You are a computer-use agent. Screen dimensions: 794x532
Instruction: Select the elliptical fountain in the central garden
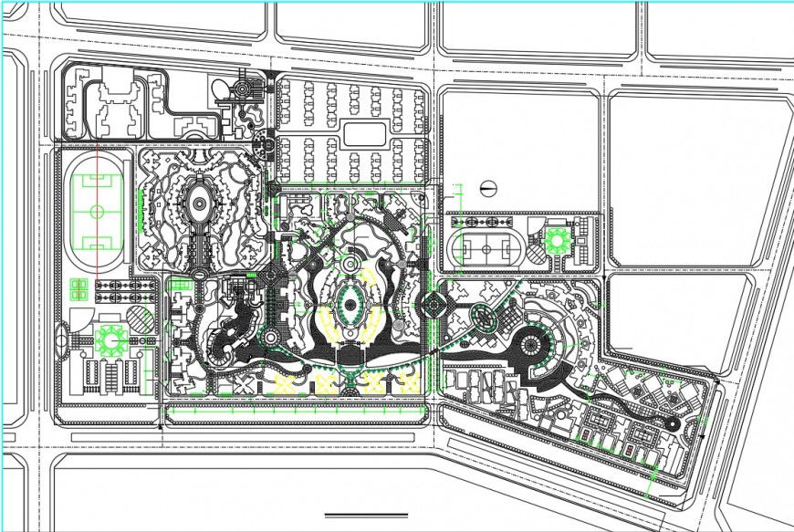[350, 303]
